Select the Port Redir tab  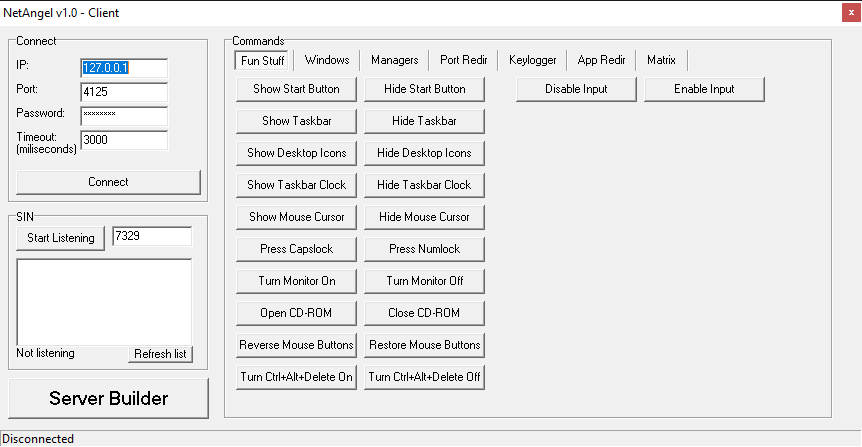pos(463,60)
